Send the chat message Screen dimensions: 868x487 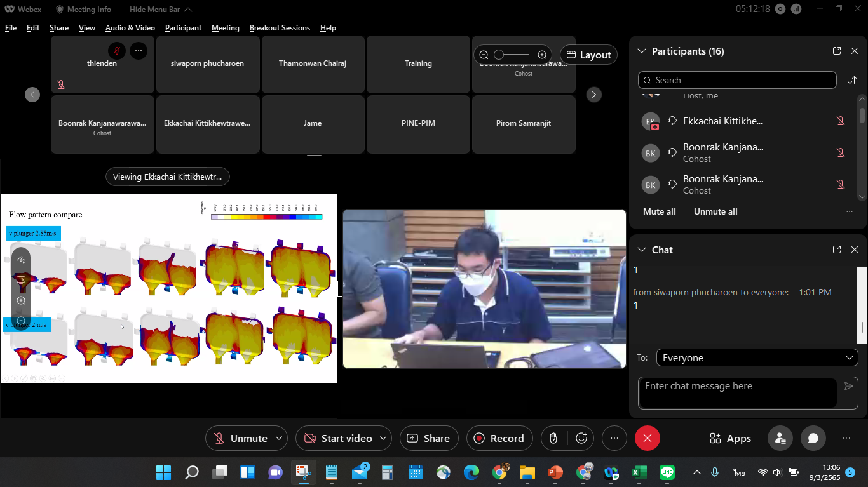pyautogui.click(x=848, y=386)
